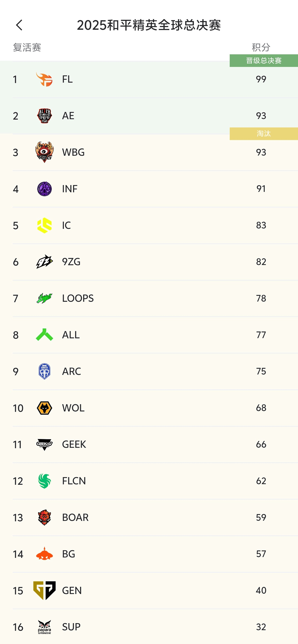Tap the Papara SuperMassive logo
The image size is (298, 644).
pos(44,627)
